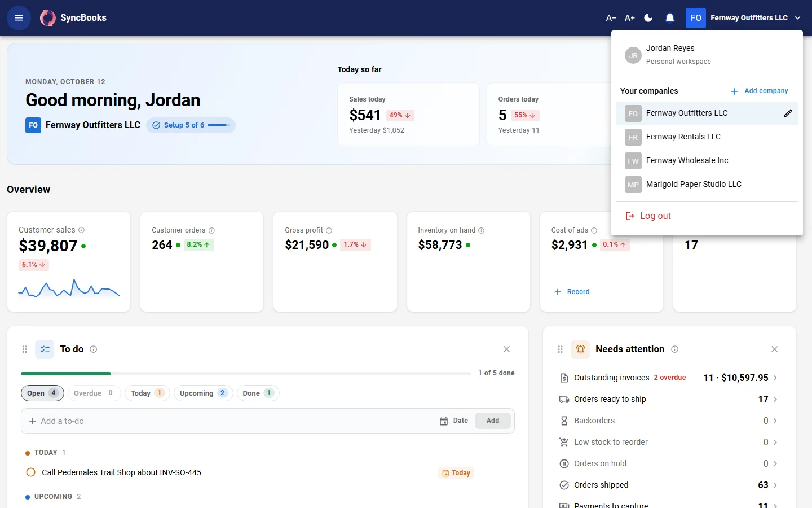Collapse the company switcher dropdown
The height and width of the screenshot is (508, 812).
point(798,18)
